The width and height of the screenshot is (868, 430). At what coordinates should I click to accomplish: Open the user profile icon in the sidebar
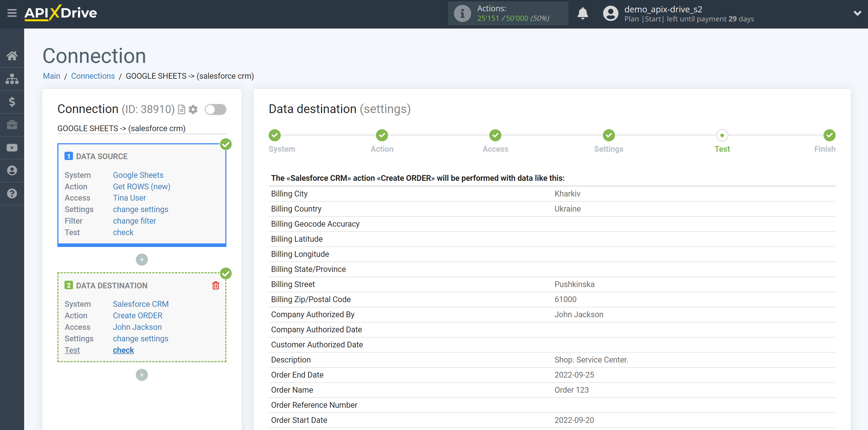[12, 170]
